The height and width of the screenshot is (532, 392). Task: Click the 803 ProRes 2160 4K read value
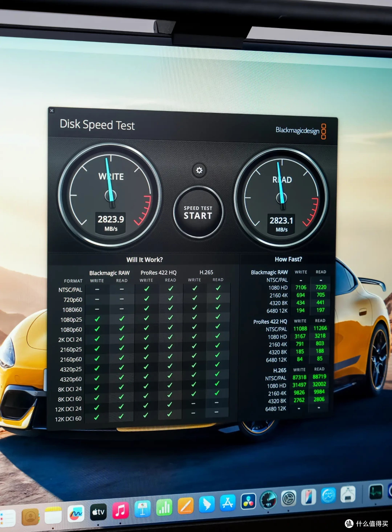pos(320,344)
